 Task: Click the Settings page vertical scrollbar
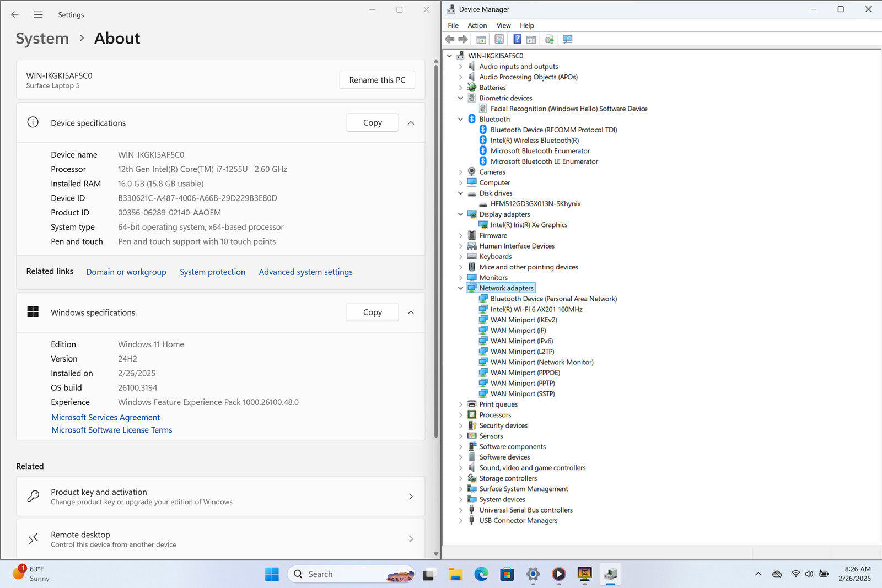(x=436, y=251)
